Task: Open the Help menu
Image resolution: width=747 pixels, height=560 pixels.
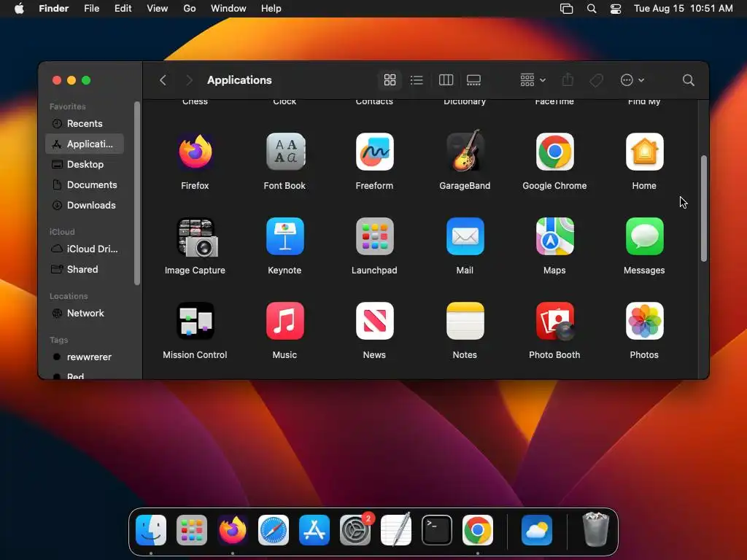Action: click(271, 9)
